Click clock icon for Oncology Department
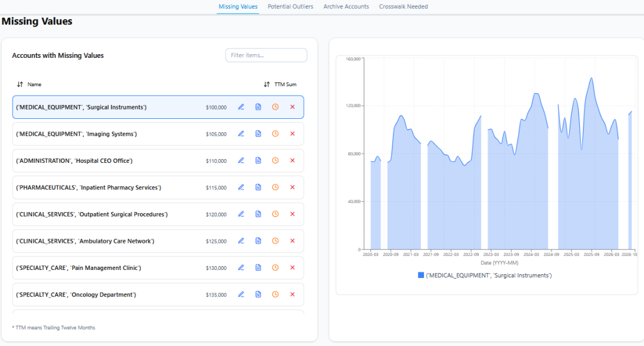The image size is (644, 346). 275,294
